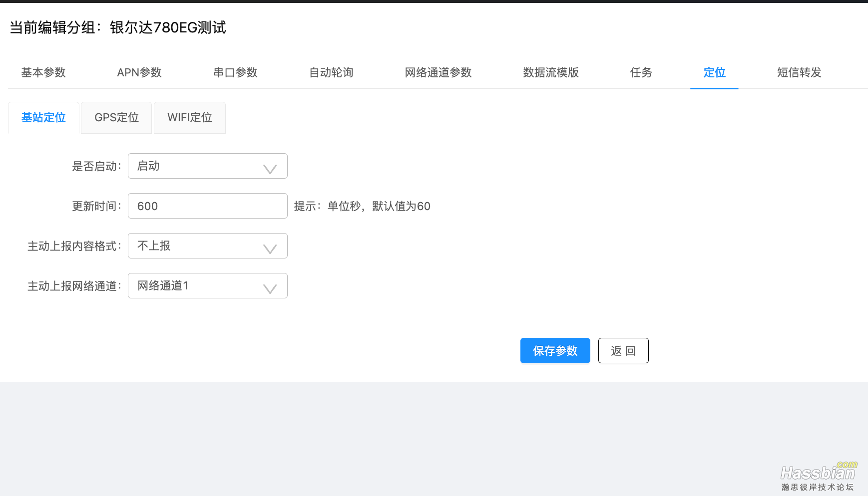This screenshot has height=496, width=868.
Task: Click the 是否启动 field label
Action: [x=96, y=166]
